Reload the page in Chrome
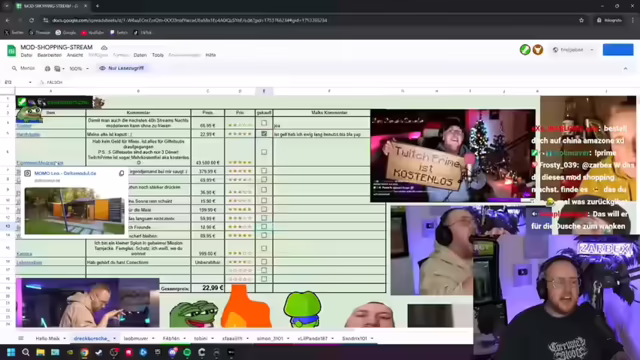 pyautogui.click(x=31, y=20)
